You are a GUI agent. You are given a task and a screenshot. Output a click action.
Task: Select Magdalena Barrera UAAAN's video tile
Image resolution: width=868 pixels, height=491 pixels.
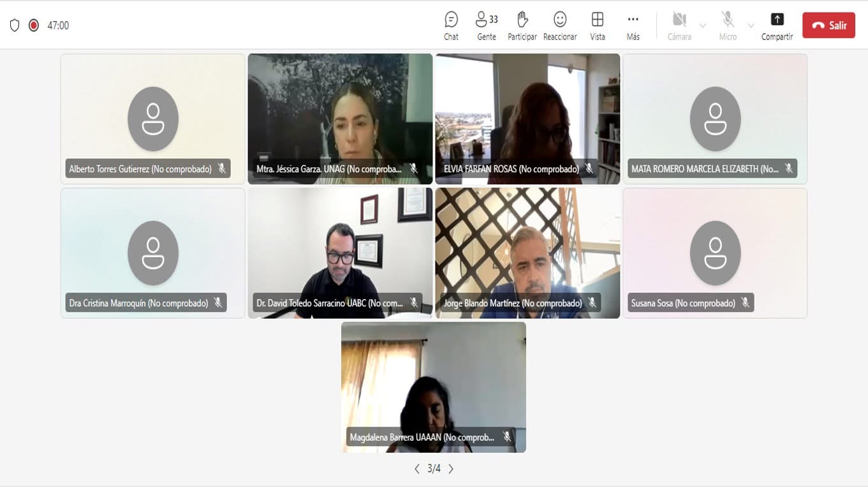pyautogui.click(x=434, y=387)
